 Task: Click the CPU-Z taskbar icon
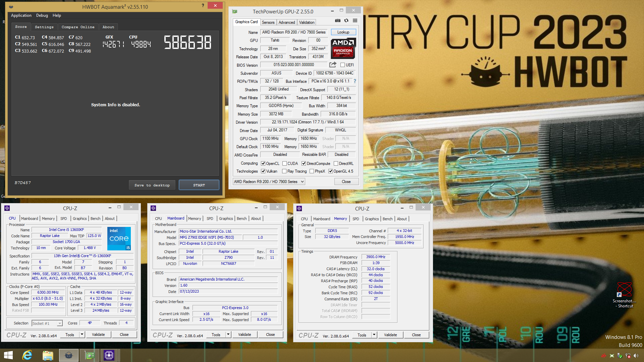pos(109,355)
